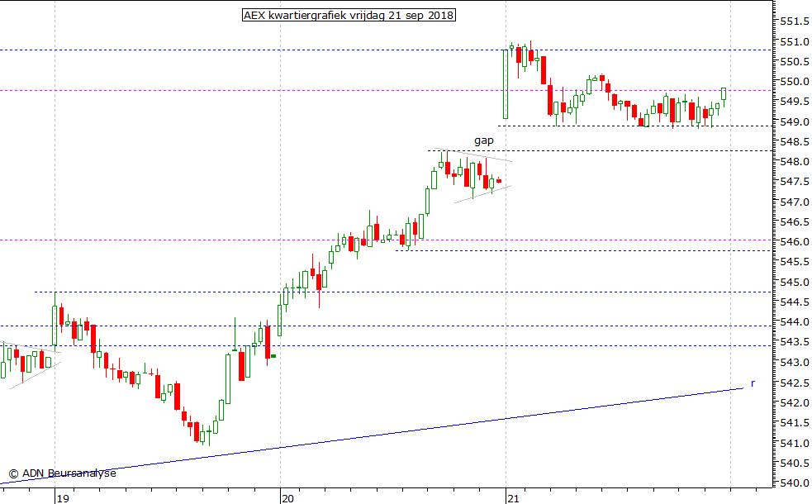Click the date label '19' on time axis
This screenshot has height=504, width=812.
click(63, 499)
